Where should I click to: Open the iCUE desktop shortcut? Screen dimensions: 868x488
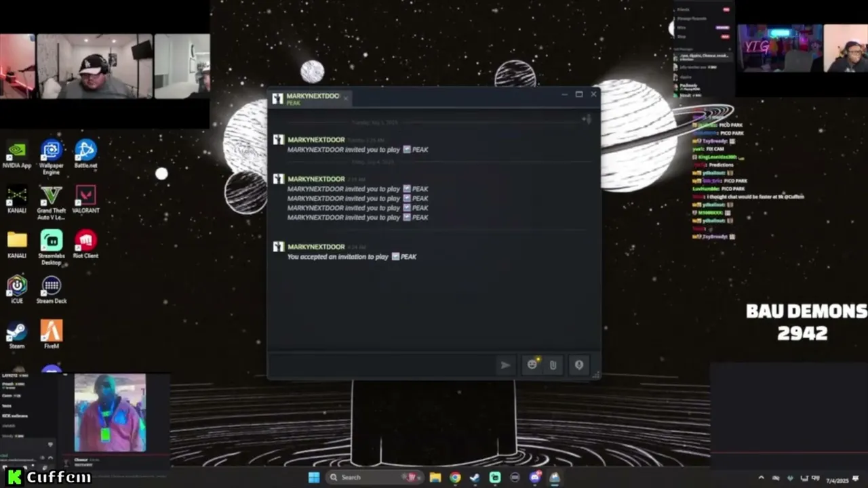tap(17, 290)
